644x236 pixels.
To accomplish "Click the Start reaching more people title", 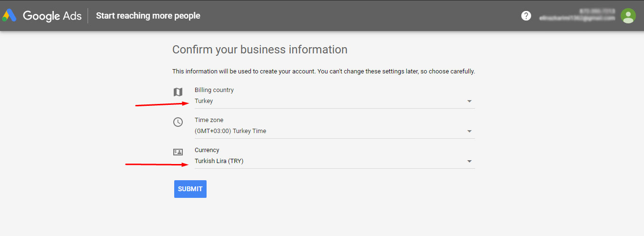I will tap(148, 16).
